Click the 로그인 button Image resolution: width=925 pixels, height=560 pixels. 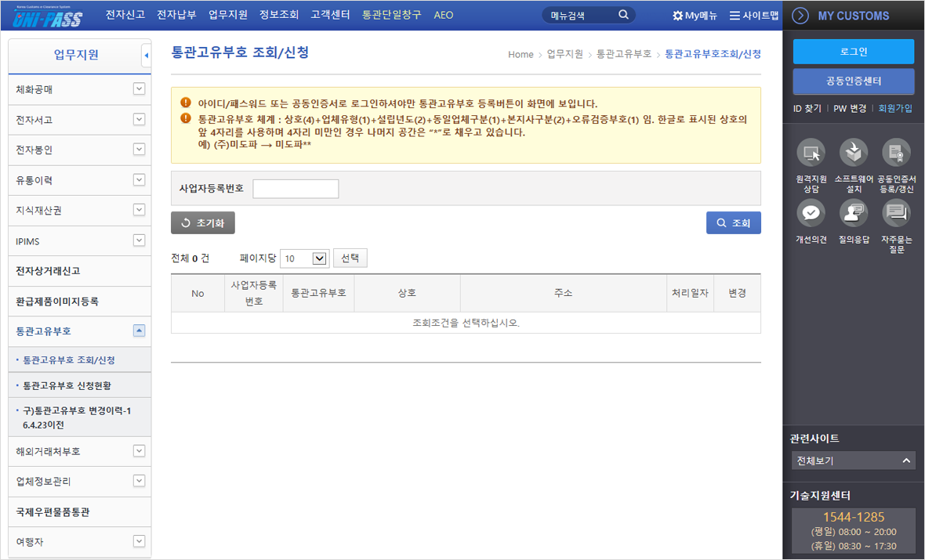tap(853, 52)
